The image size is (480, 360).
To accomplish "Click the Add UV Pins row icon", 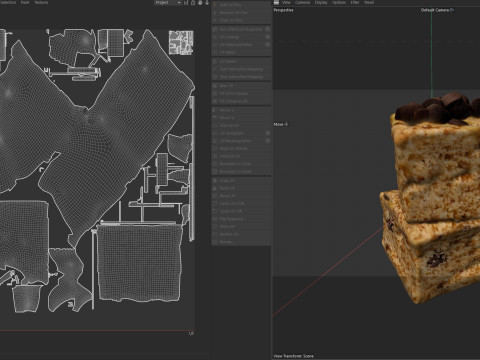I will [215, 5].
